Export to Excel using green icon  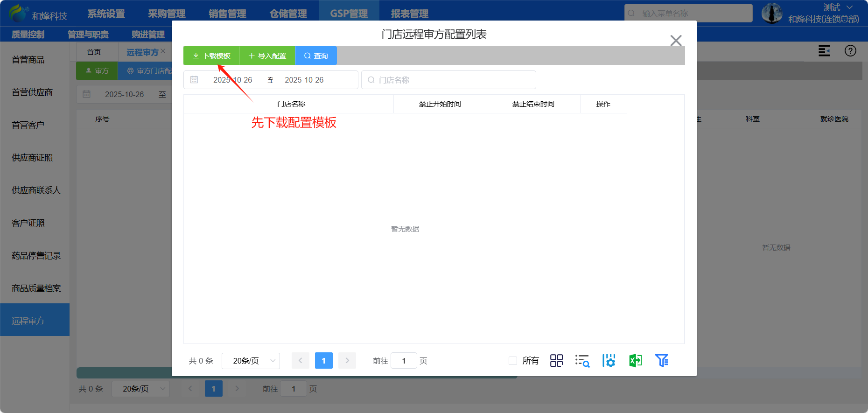click(x=635, y=361)
